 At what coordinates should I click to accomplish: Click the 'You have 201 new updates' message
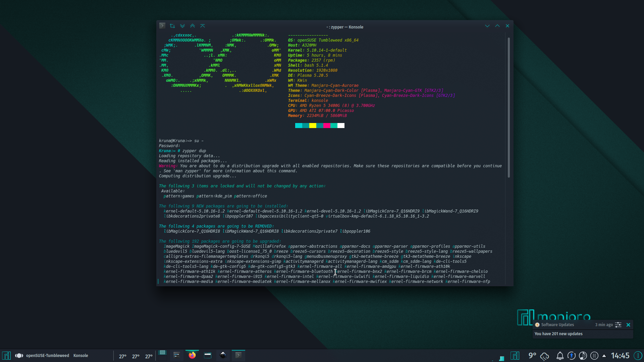pos(558,334)
